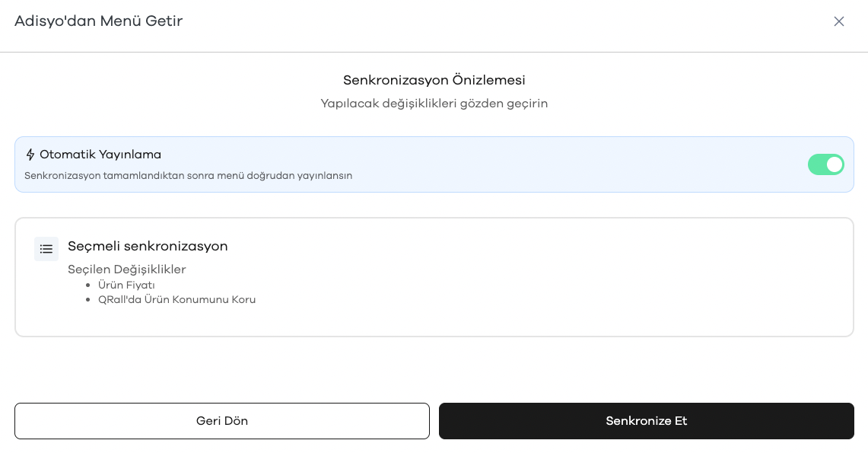Select the QRall'da Ürün Konumunu Koru entry
868x453 pixels.
[x=176, y=300]
